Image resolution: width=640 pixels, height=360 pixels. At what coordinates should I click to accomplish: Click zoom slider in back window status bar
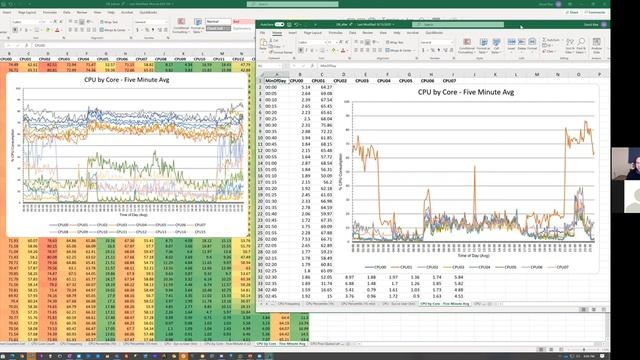click(584, 349)
